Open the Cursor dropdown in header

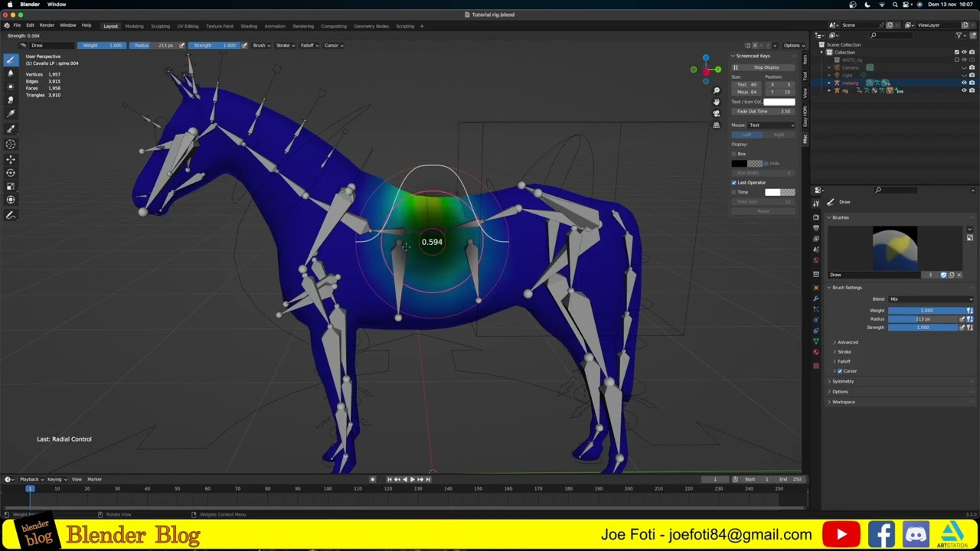333,45
